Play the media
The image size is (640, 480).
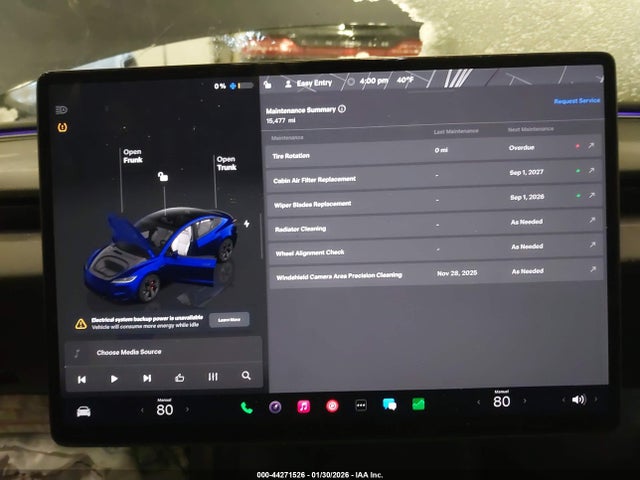[x=114, y=379]
